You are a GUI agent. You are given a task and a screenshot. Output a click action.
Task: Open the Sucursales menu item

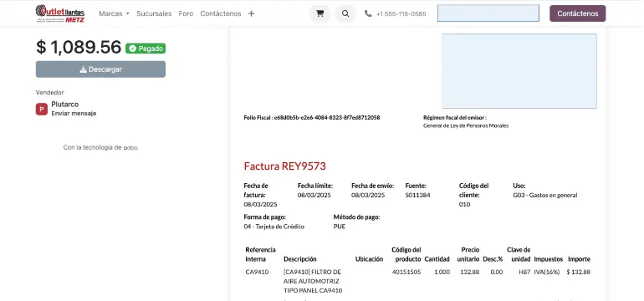click(x=154, y=13)
